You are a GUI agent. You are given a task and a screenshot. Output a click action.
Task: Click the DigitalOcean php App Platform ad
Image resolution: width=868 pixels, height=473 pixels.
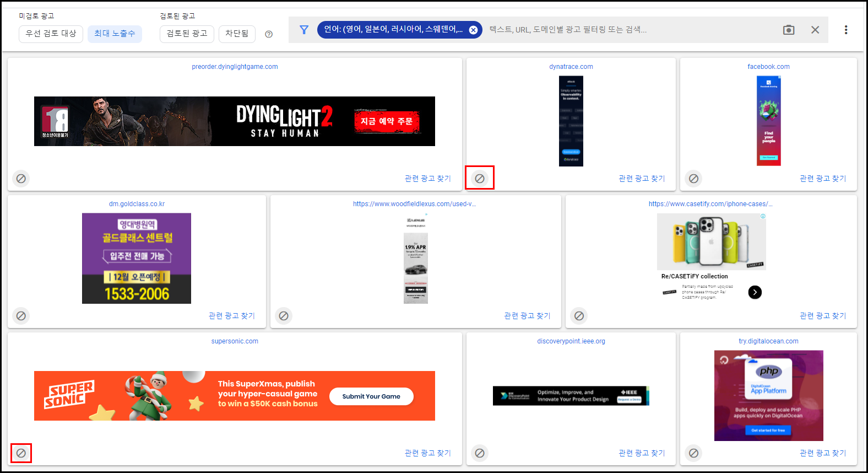pyautogui.click(x=768, y=396)
